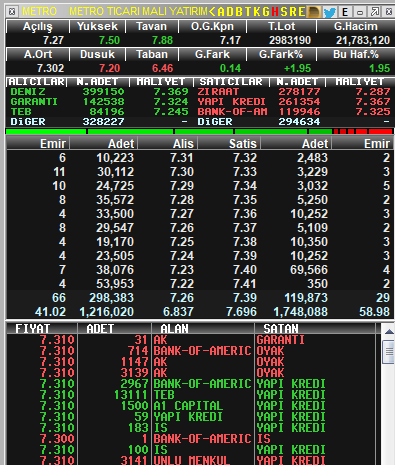Click the trades list scrollbar thumb

click(389, 352)
